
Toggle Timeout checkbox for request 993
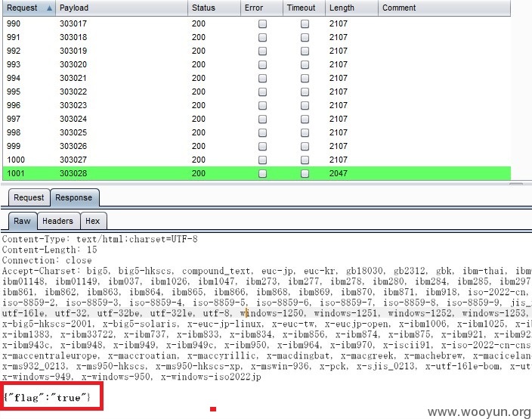[305, 64]
